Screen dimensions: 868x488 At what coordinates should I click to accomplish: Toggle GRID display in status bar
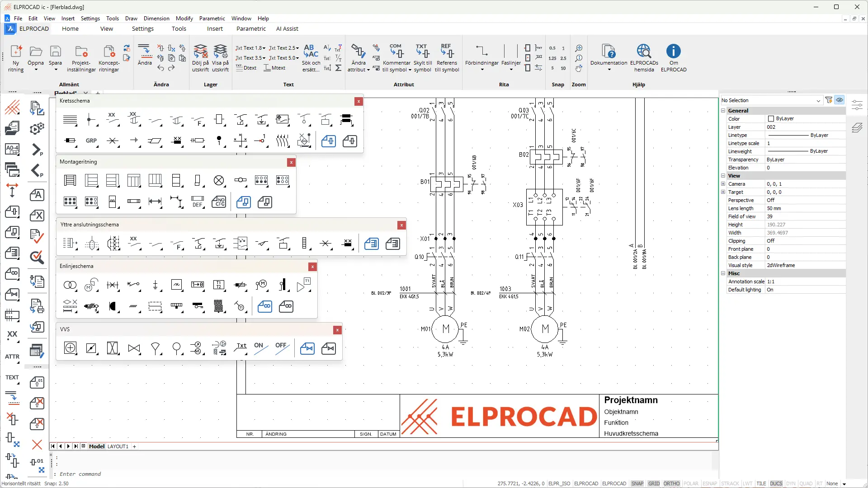[654, 483]
